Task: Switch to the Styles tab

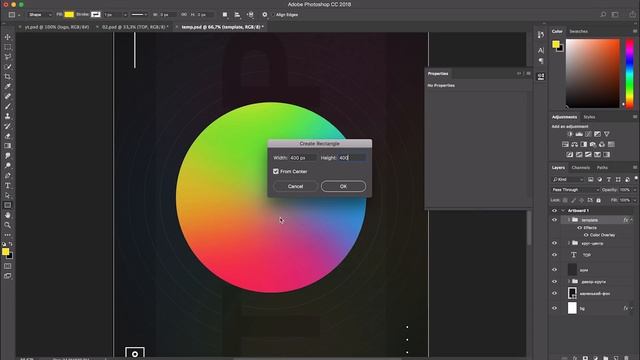Action: 589,117
